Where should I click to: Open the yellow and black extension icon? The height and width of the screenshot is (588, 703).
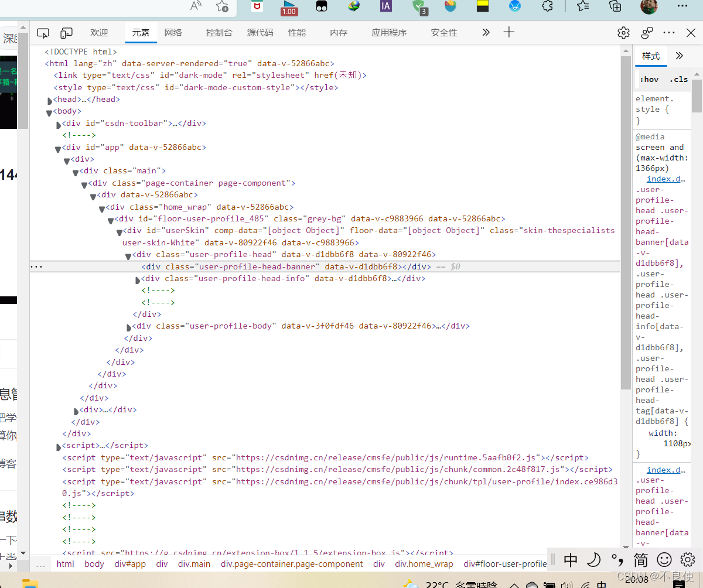[x=483, y=6]
